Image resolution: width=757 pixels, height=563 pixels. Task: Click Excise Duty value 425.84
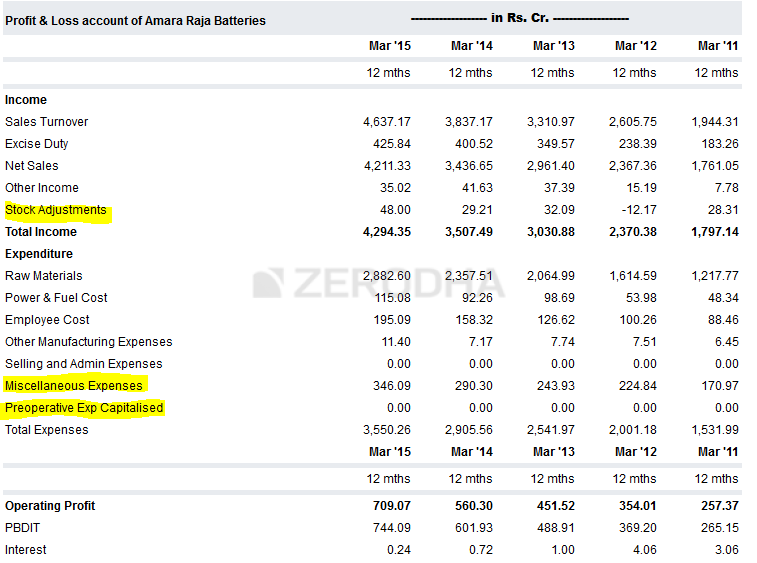[x=392, y=144]
